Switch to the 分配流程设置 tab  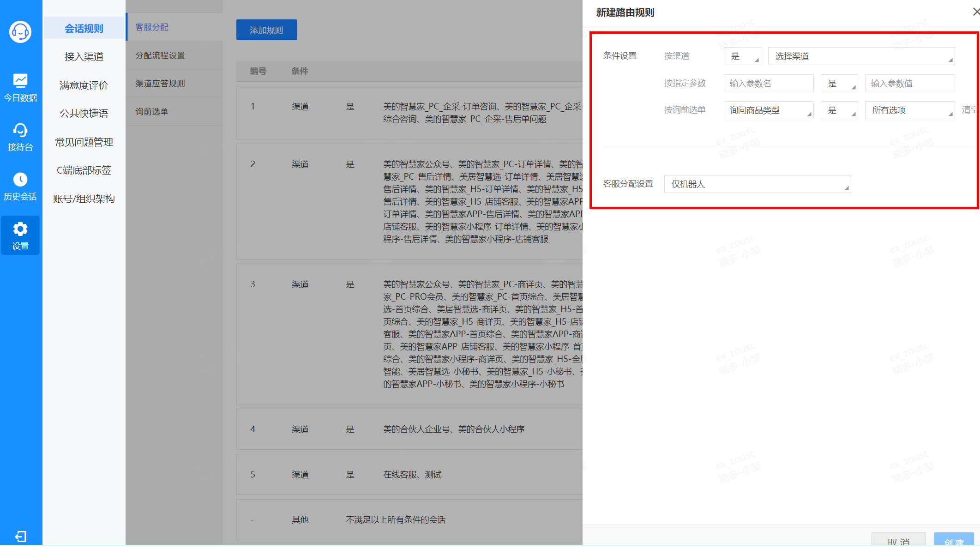click(x=174, y=55)
